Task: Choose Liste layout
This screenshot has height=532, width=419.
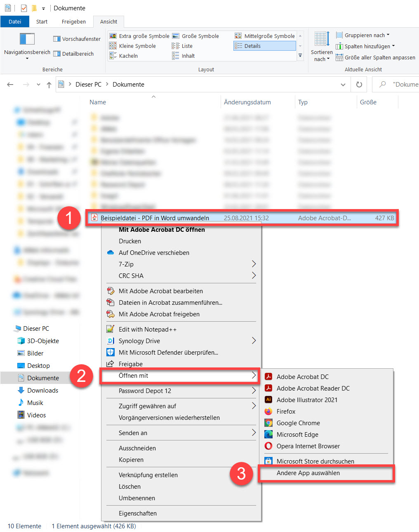Action: [x=182, y=46]
